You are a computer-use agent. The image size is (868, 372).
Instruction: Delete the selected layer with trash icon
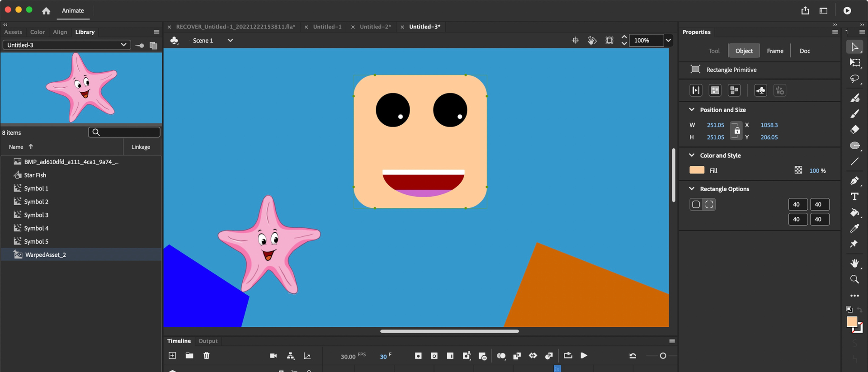(x=207, y=356)
